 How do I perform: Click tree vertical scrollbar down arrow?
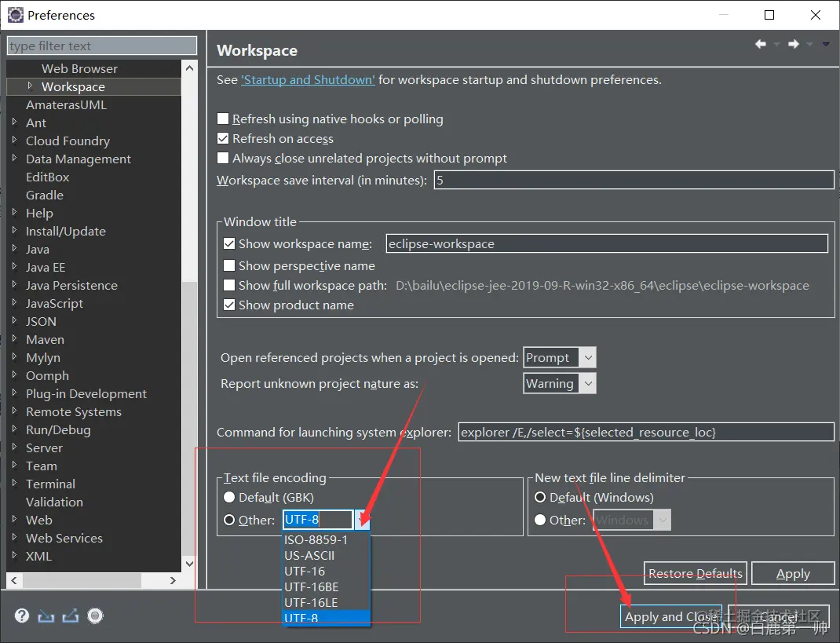click(x=189, y=564)
